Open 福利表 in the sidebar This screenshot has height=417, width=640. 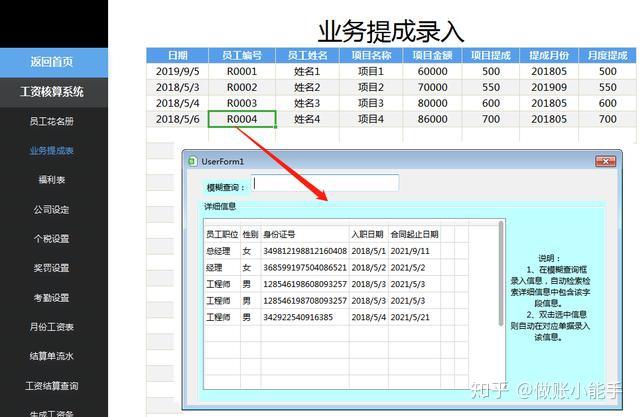(52, 180)
